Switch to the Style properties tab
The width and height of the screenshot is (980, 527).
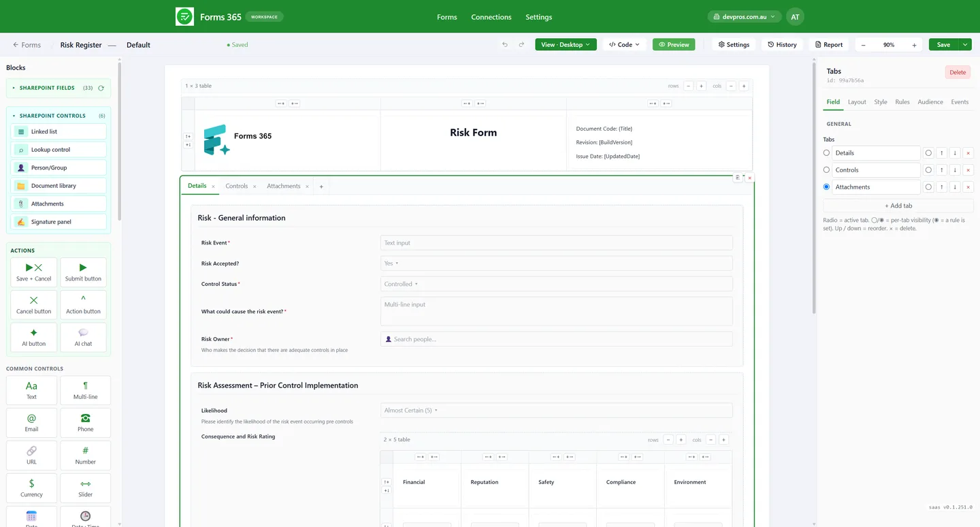(x=881, y=101)
